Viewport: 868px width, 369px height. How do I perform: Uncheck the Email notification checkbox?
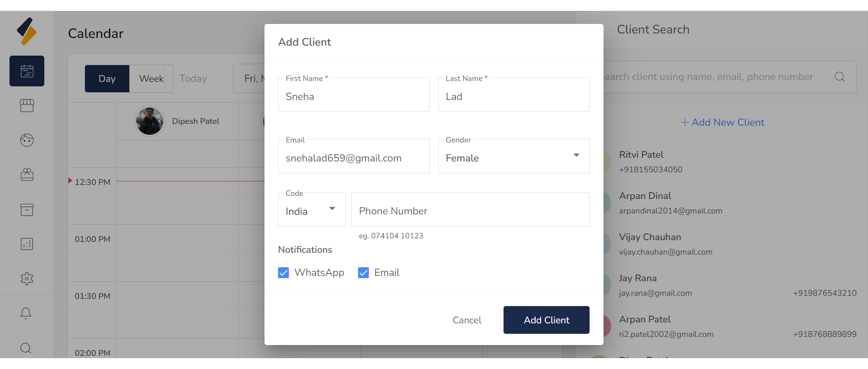tap(363, 273)
